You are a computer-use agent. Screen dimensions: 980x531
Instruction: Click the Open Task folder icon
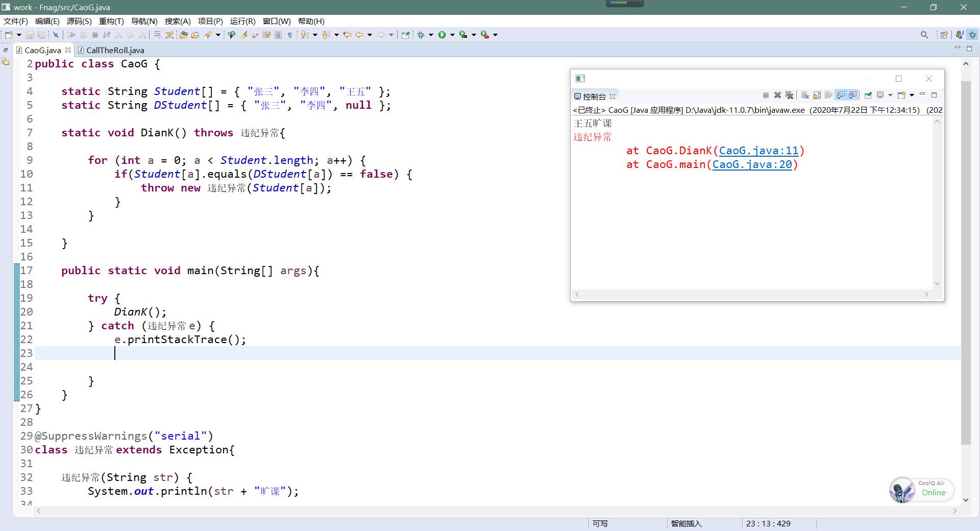[x=195, y=35]
